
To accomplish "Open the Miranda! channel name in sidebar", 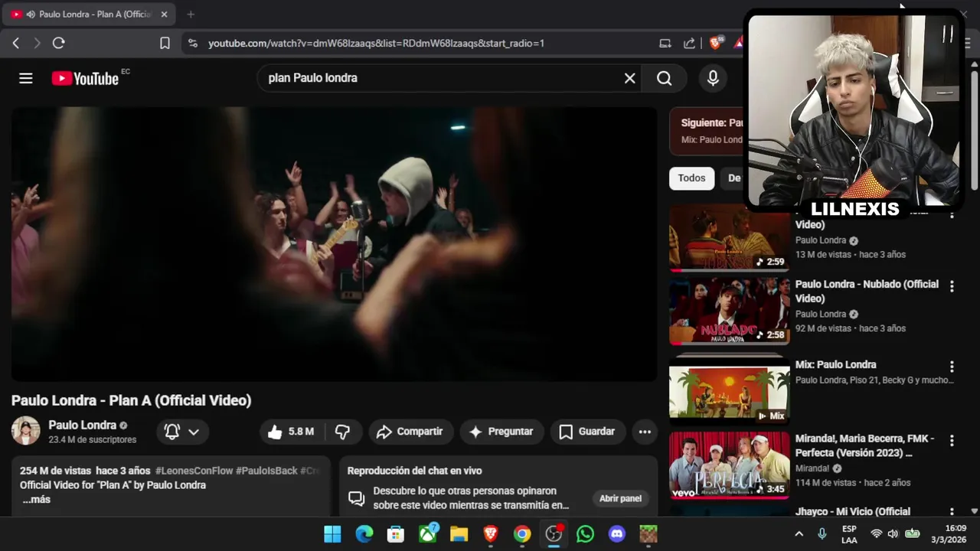I will [812, 468].
